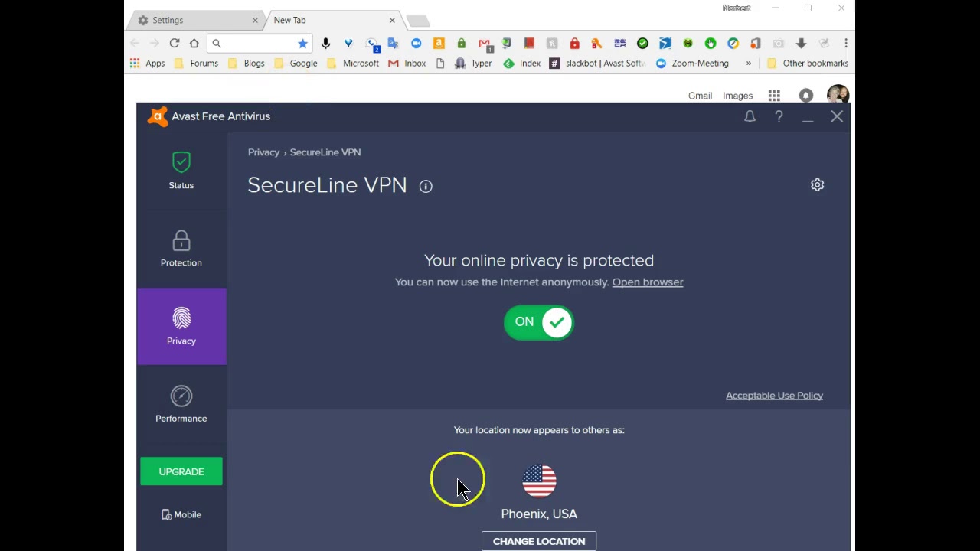Click the SecureLine VPN info icon

(426, 186)
